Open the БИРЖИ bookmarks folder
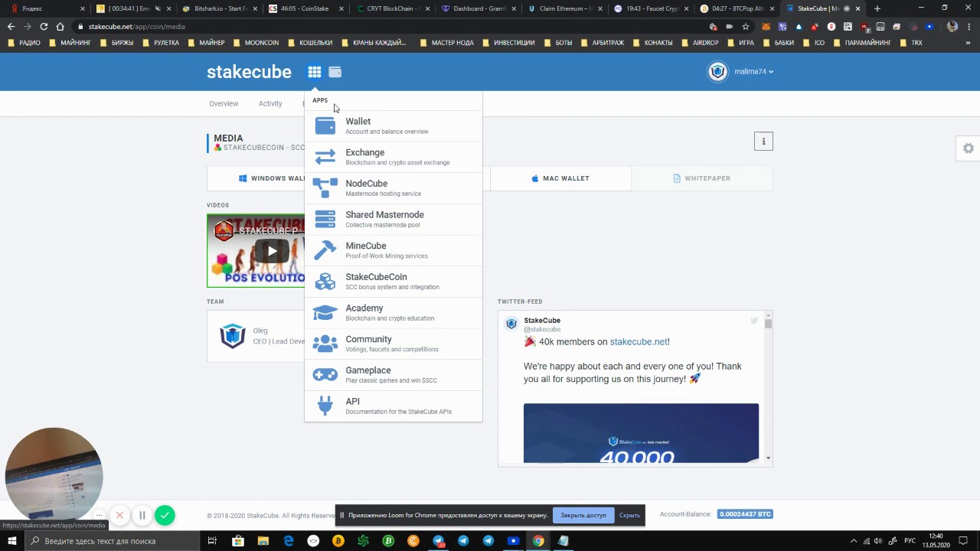 point(116,43)
